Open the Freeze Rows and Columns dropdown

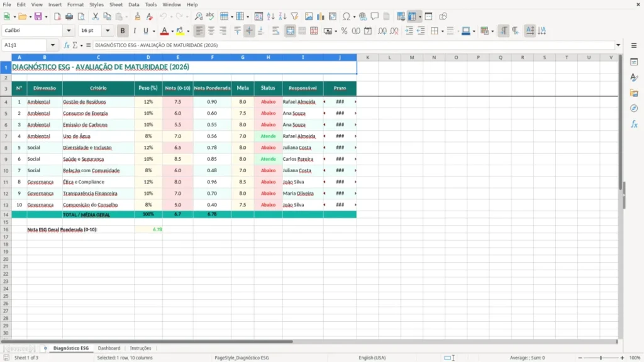coord(419,17)
